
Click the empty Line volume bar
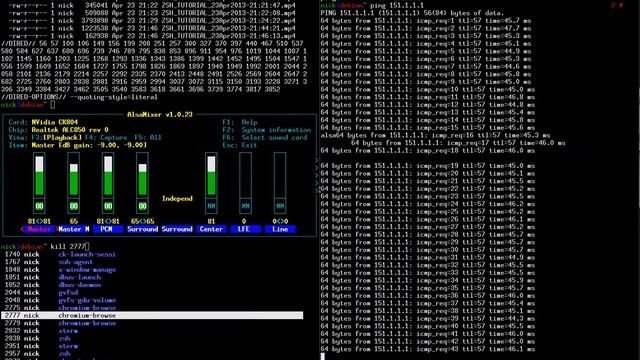pos(280,176)
